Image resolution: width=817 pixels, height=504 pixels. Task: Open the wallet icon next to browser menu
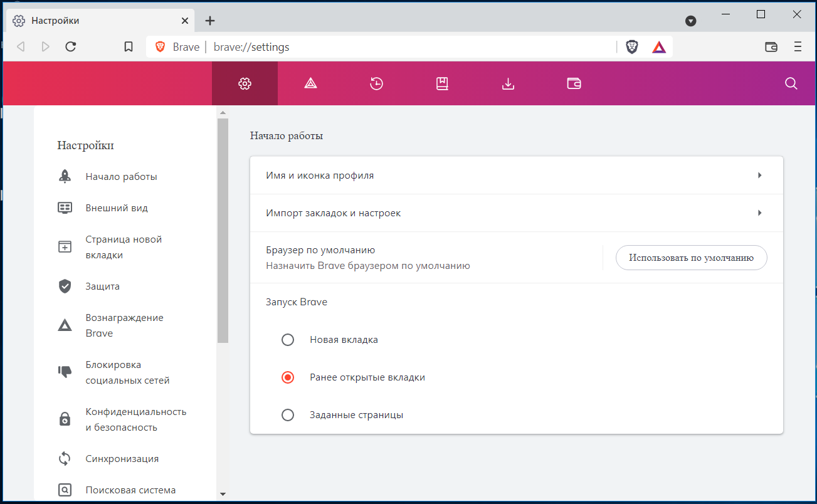click(x=771, y=47)
